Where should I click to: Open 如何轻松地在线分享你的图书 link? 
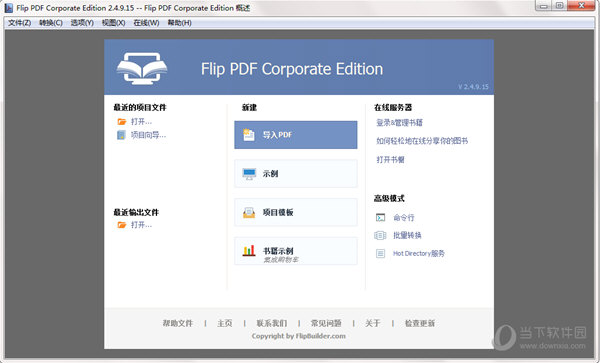(x=422, y=141)
